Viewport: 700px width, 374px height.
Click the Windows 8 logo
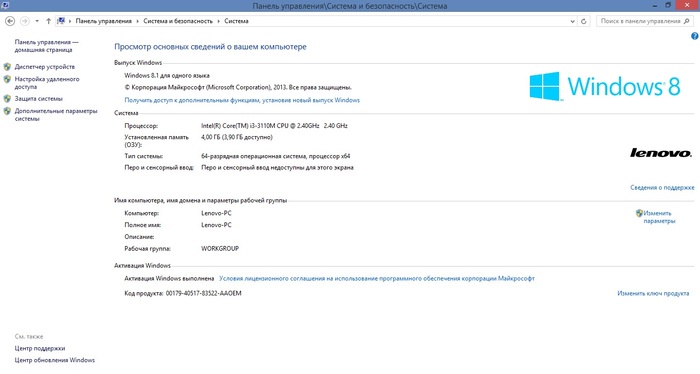pyautogui.click(x=605, y=86)
